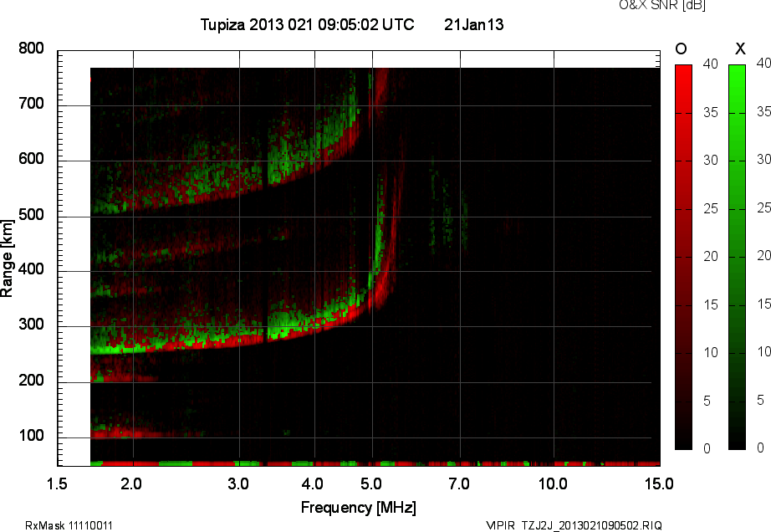Click the 'O&X SNR [dB]' legend heading
The height and width of the screenshot is (532, 771).
[x=661, y=5]
